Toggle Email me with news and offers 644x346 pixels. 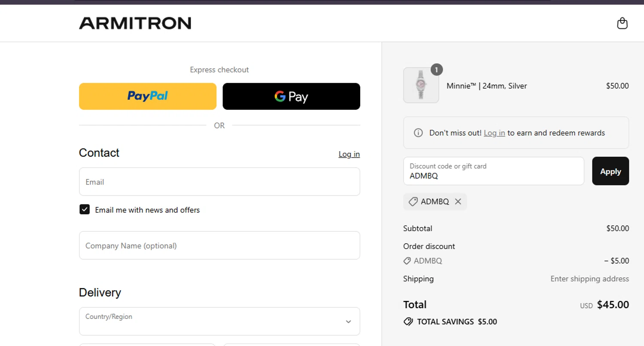(85, 209)
